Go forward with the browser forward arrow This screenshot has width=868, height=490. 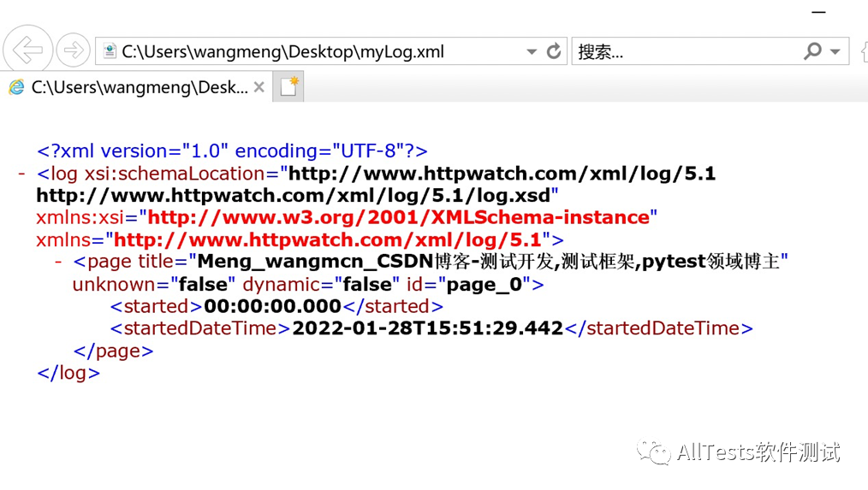pyautogui.click(x=73, y=50)
